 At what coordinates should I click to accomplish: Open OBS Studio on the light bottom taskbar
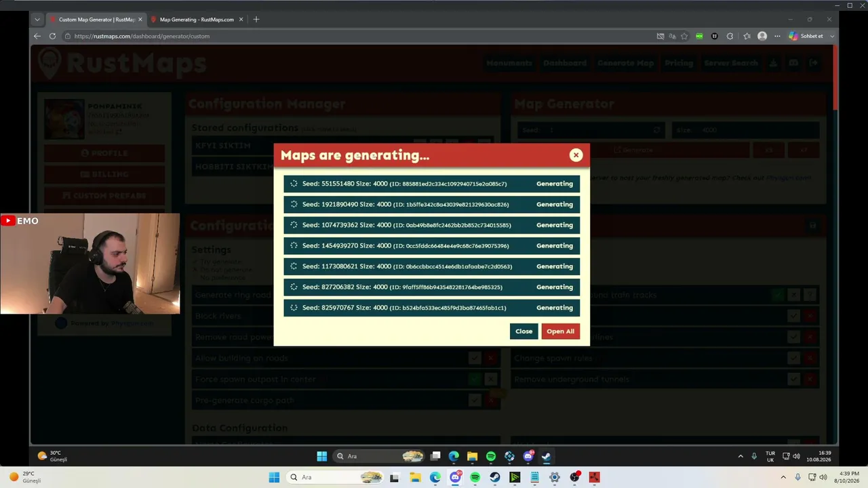574,477
